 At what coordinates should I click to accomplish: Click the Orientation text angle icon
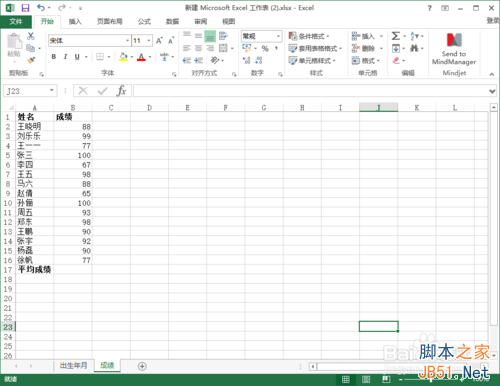click(x=215, y=60)
